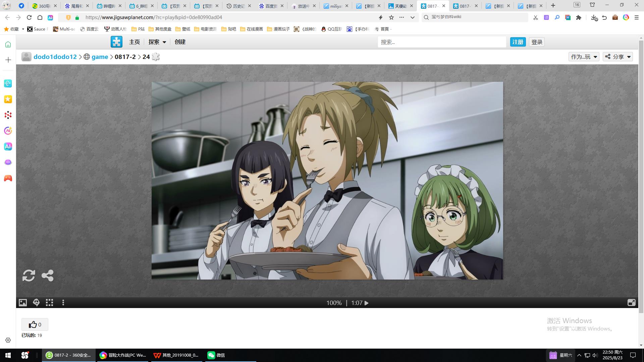
Task: Click the taskbar clock 22:50
Action: 612,355
